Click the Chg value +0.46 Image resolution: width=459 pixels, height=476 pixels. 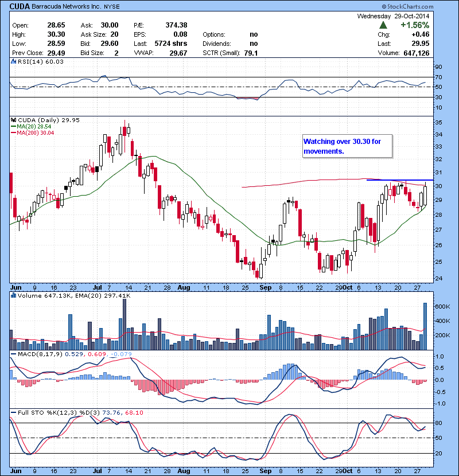421,34
